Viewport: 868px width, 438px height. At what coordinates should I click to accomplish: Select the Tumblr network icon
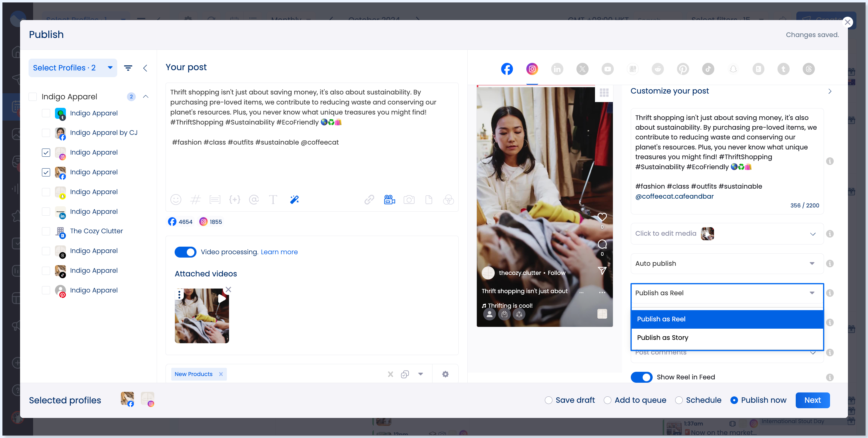tap(783, 69)
